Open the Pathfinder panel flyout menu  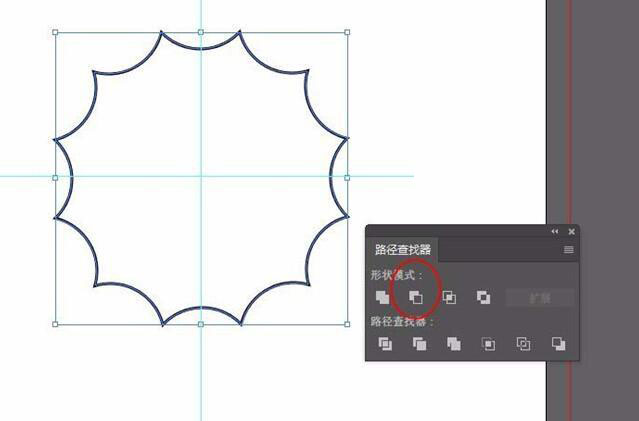(x=568, y=249)
